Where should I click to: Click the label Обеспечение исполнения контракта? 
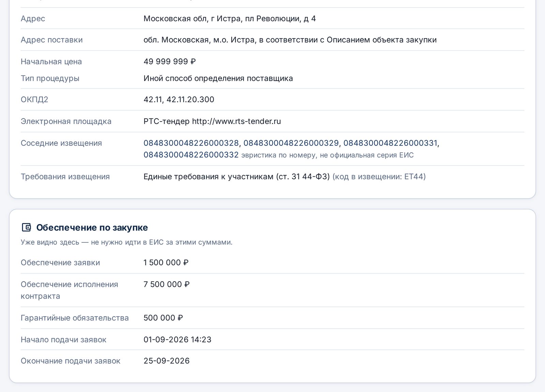point(69,290)
